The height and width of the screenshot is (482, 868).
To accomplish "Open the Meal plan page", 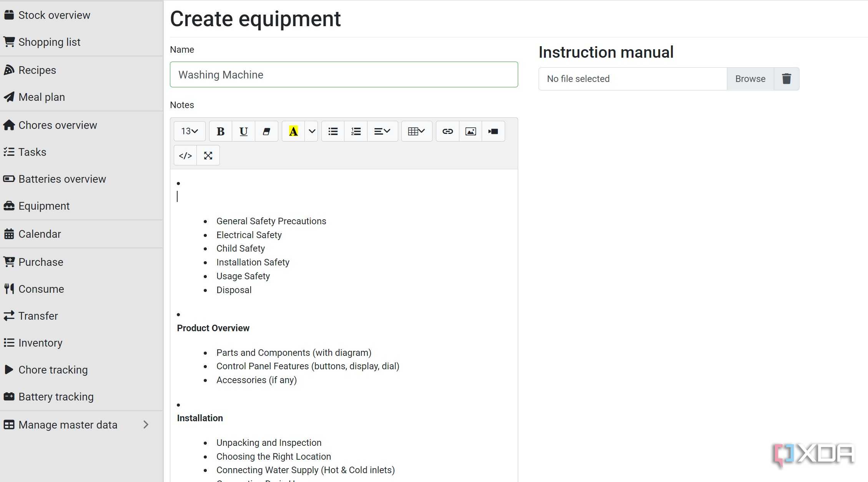I will coord(81,97).
